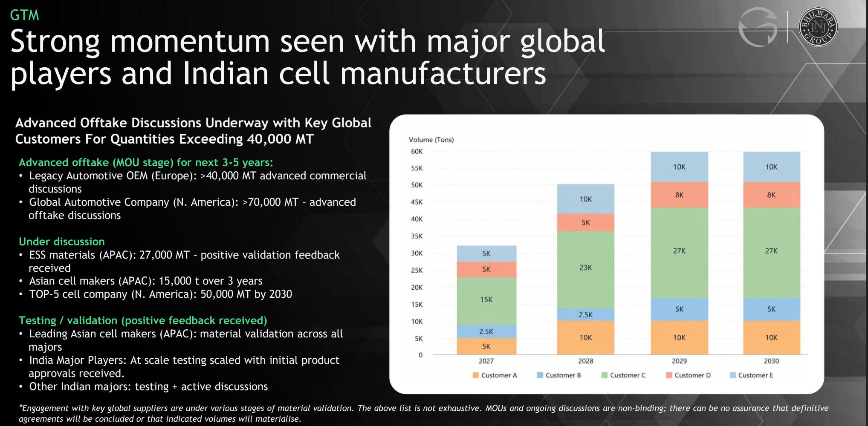Click the "Global Automotive Company (N. America)" bullet
The width and height of the screenshot is (868, 426).
click(188, 209)
